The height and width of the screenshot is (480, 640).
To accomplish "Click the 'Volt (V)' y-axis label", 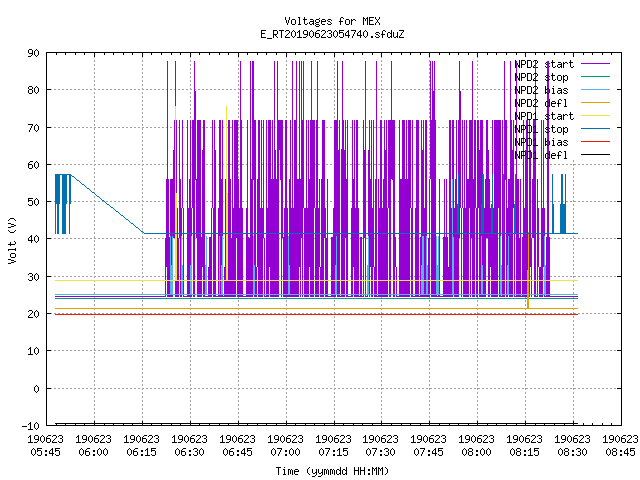I will point(12,240).
